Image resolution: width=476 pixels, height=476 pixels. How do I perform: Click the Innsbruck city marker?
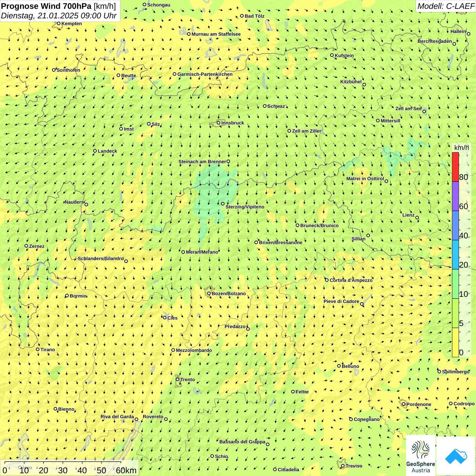click(x=219, y=123)
